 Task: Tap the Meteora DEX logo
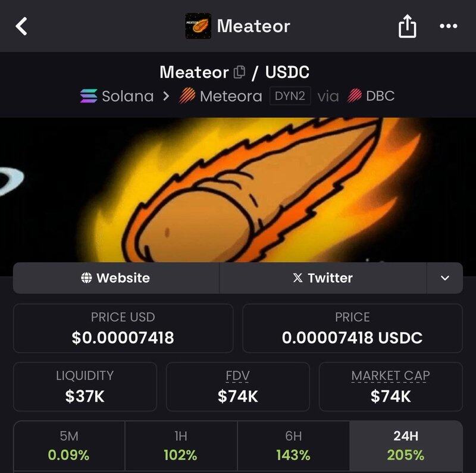(x=187, y=96)
